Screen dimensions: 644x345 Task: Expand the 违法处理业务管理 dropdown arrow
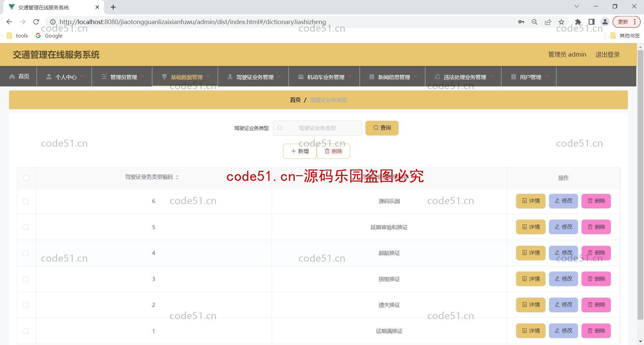(492, 76)
